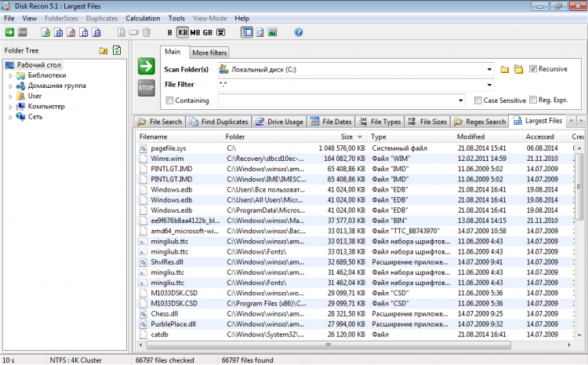Open the Tools menu
588x365 pixels.
176,18
